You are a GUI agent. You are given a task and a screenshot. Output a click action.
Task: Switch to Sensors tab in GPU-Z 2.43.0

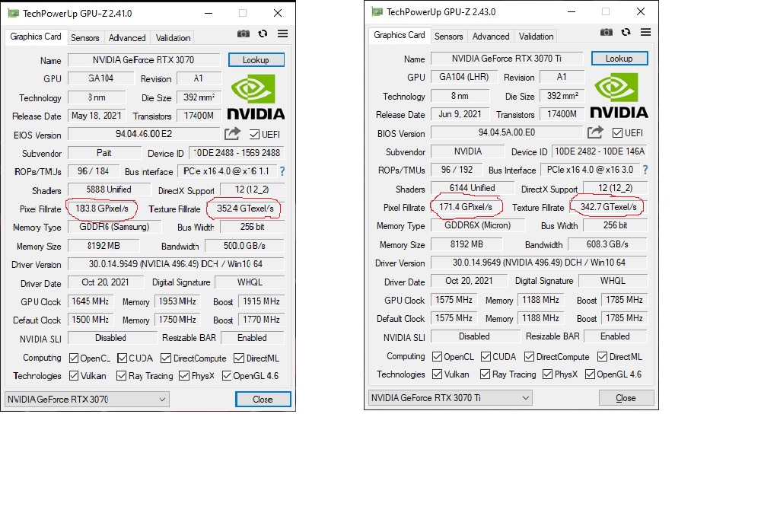pyautogui.click(x=448, y=37)
